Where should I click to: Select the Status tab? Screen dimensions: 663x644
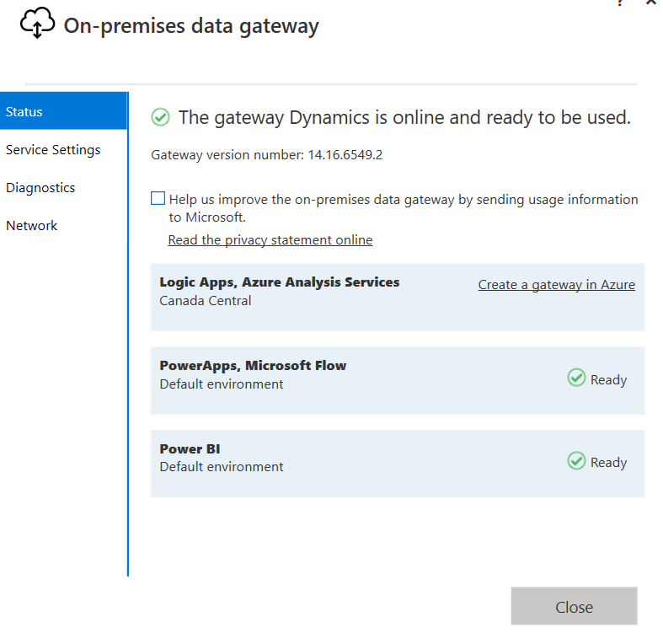click(63, 111)
